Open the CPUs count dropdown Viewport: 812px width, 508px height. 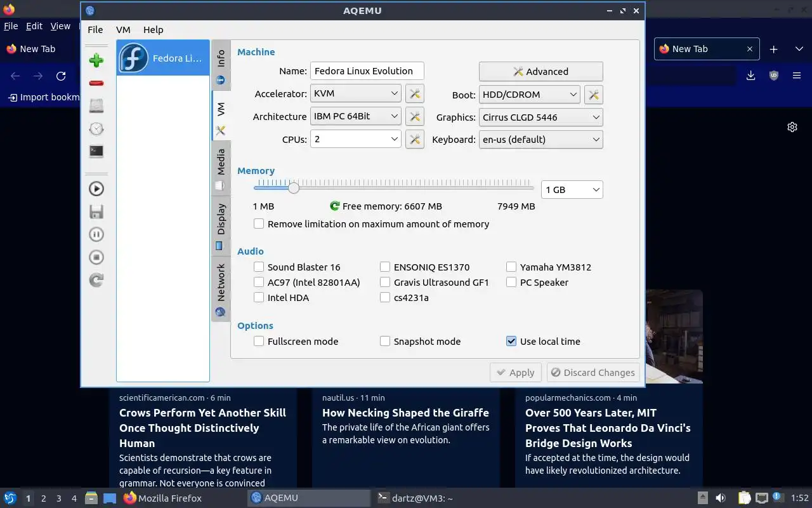(355, 138)
